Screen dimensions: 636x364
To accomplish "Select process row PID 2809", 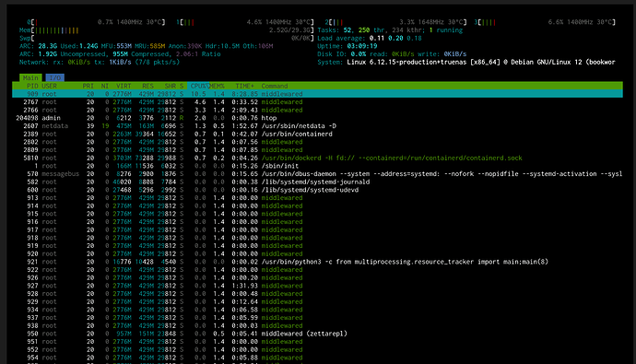I will (x=317, y=150).
